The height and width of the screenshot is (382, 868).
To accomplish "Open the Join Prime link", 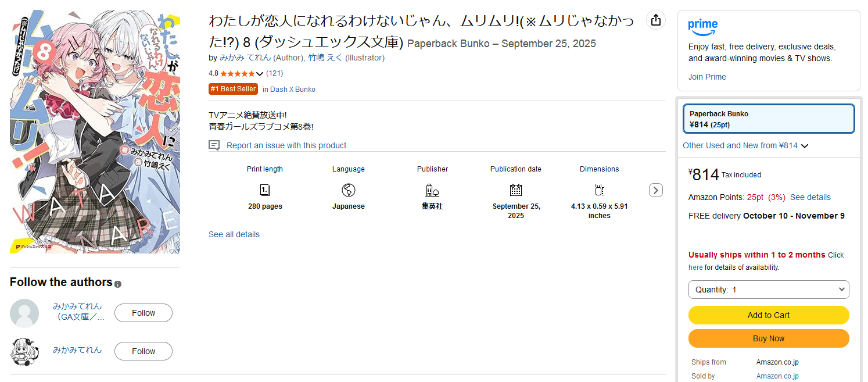I will tap(707, 77).
